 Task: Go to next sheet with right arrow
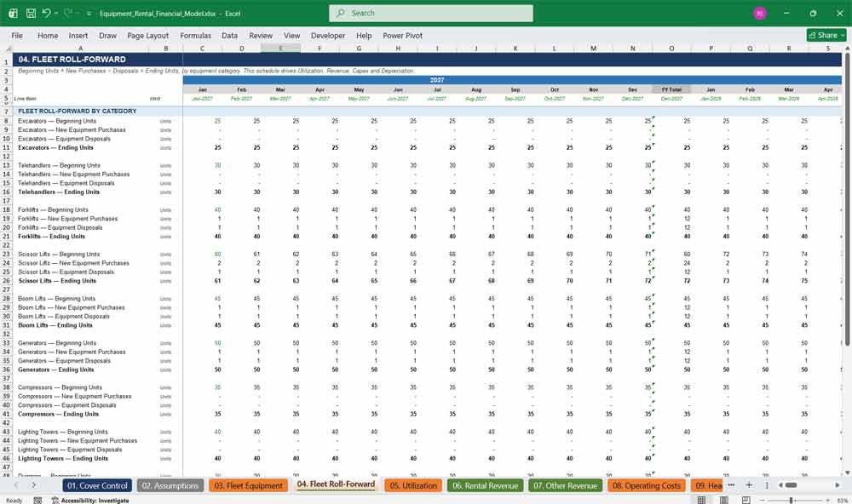pyautogui.click(x=34, y=485)
